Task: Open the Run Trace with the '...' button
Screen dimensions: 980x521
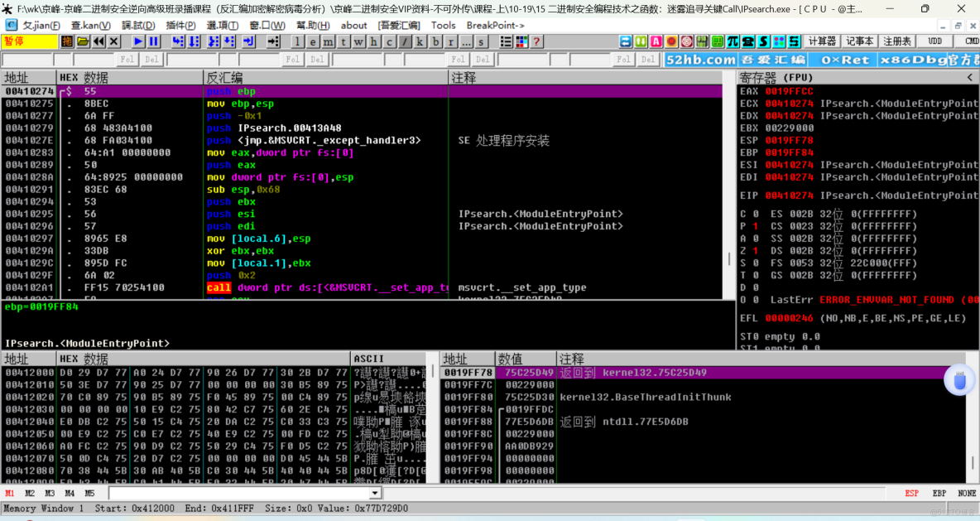Action: pos(466,42)
